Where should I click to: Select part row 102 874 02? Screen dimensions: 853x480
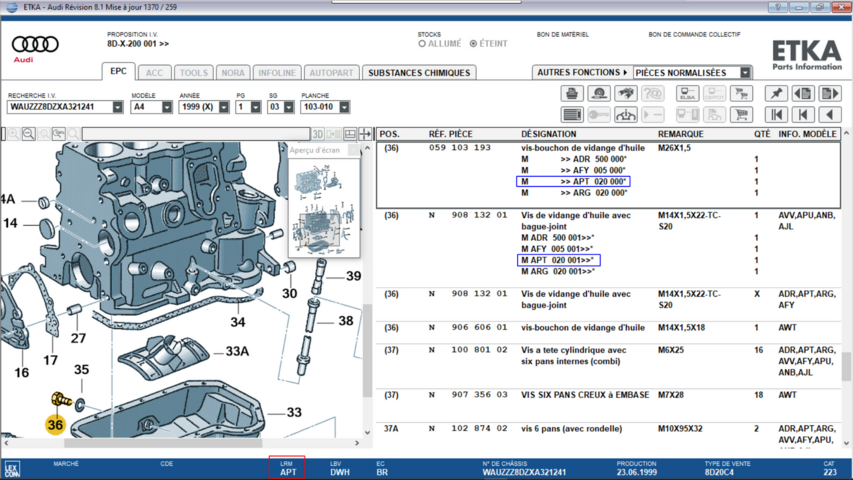pyautogui.click(x=608, y=434)
